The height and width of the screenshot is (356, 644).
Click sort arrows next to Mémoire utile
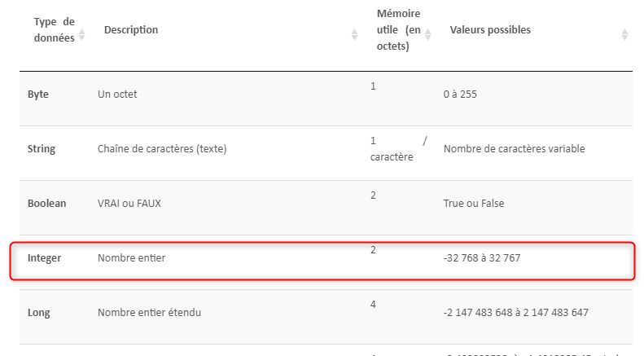430,35
